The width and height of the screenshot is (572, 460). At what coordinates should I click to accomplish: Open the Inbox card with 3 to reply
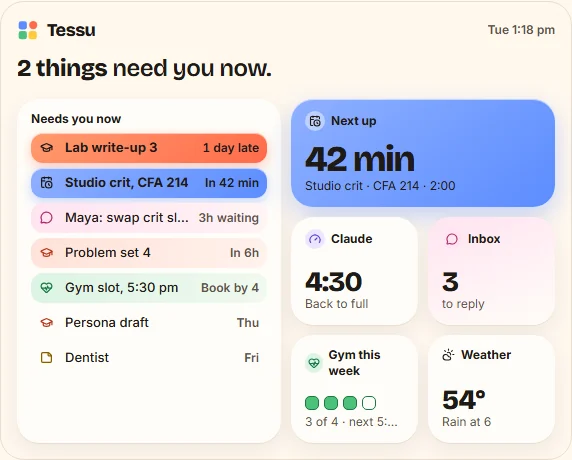tap(491, 271)
